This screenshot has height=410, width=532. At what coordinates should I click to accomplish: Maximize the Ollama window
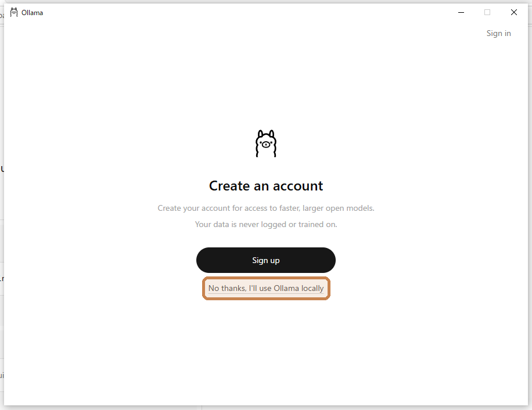pos(487,13)
